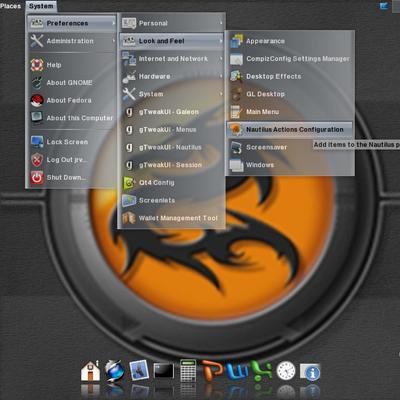This screenshot has height=400, width=400.
Task: Open the System menu in top panel
Action: (x=41, y=6)
